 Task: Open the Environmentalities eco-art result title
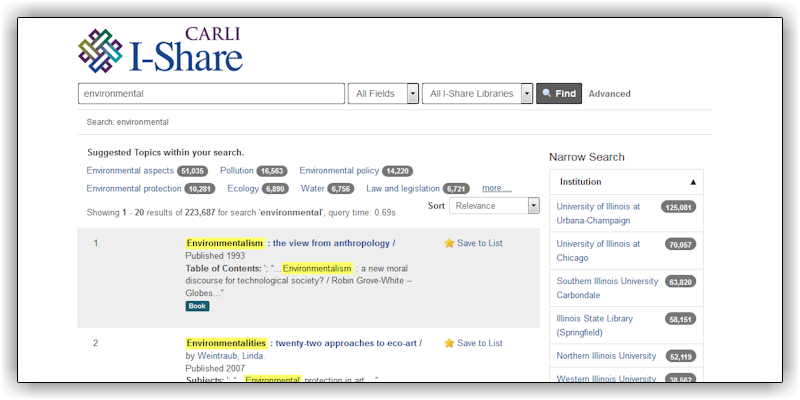(303, 343)
